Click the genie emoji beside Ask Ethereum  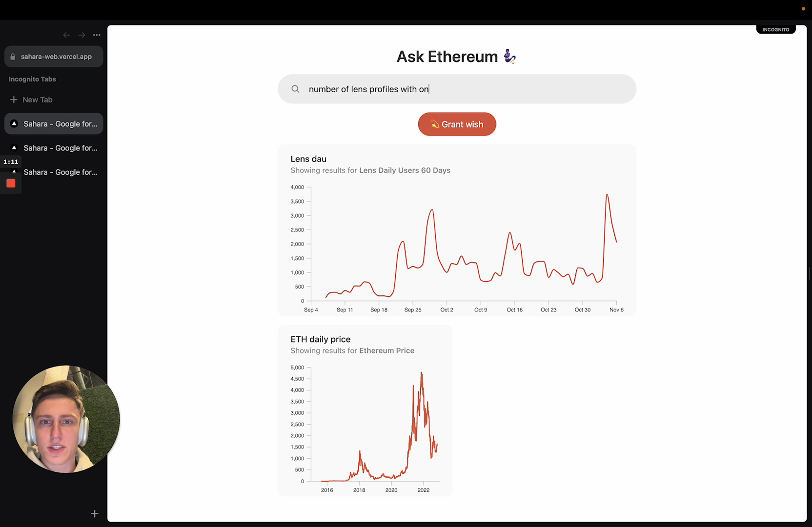510,57
